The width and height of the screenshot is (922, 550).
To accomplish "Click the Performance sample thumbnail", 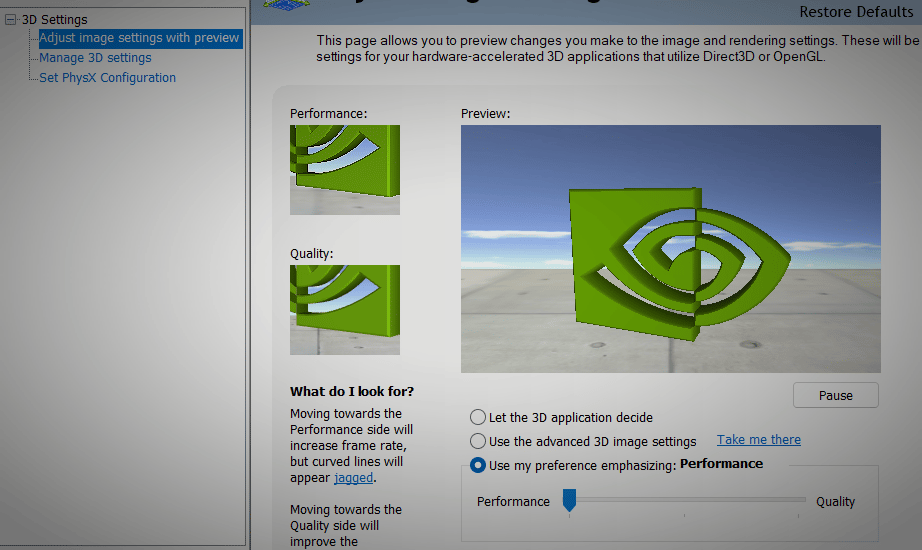I will click(345, 169).
